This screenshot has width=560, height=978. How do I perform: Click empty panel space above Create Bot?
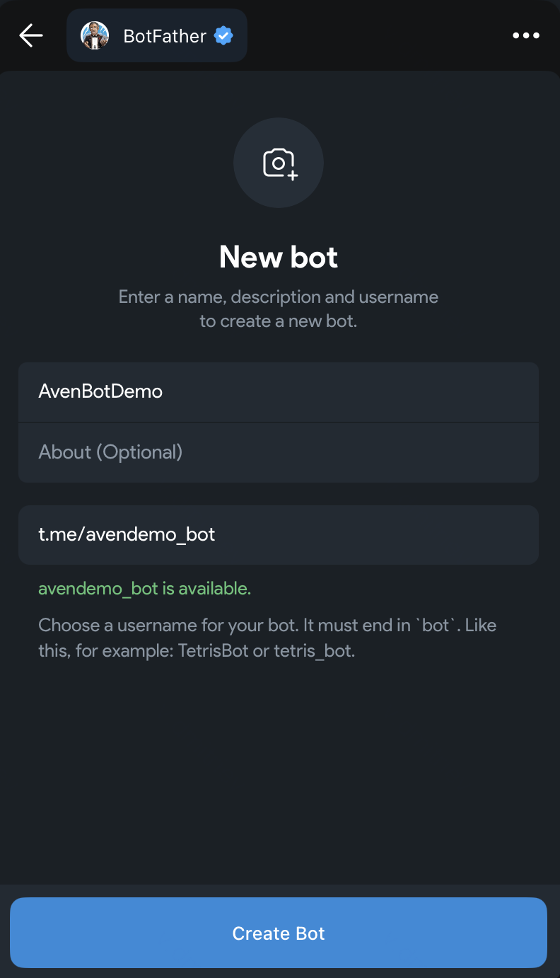[x=278, y=778]
